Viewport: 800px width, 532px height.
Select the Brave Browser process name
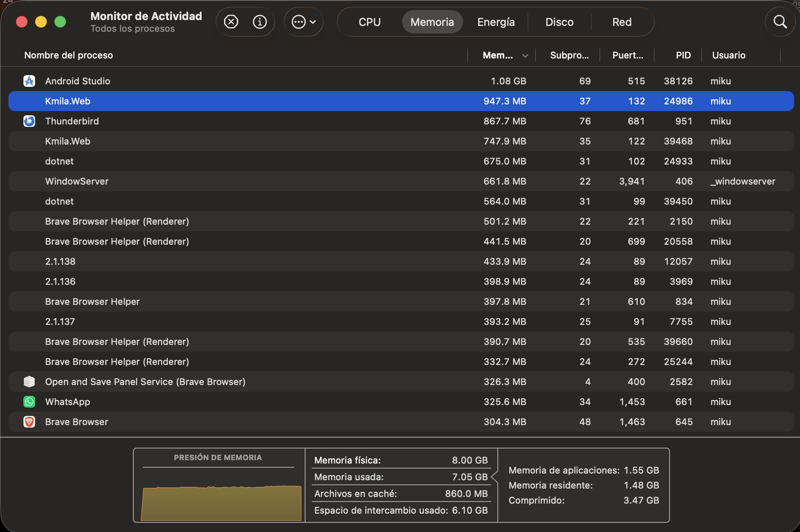76,422
